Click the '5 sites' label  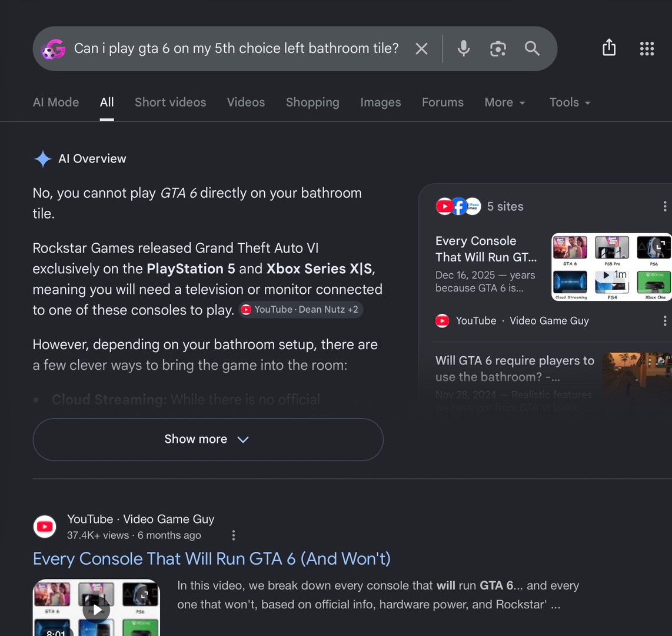pyautogui.click(x=505, y=206)
